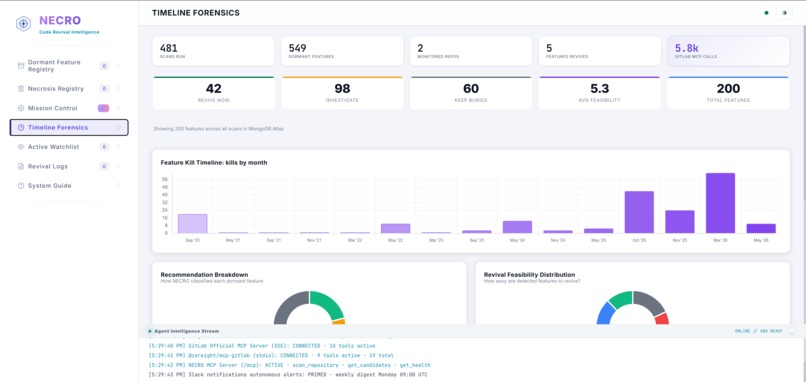Click the 'Revival Feasibility Distribution' heading
Viewport: 806px width, 382px height.
[x=529, y=275]
